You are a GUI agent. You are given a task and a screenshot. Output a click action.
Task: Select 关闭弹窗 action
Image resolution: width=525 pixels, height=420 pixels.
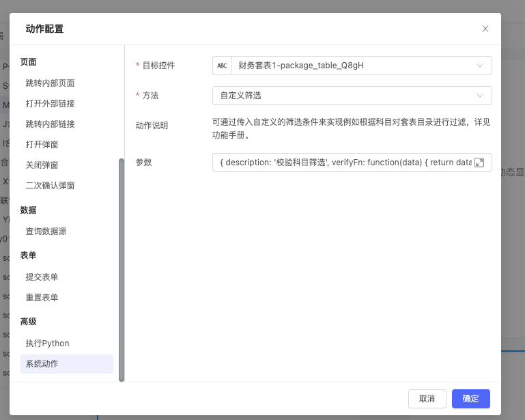point(42,165)
